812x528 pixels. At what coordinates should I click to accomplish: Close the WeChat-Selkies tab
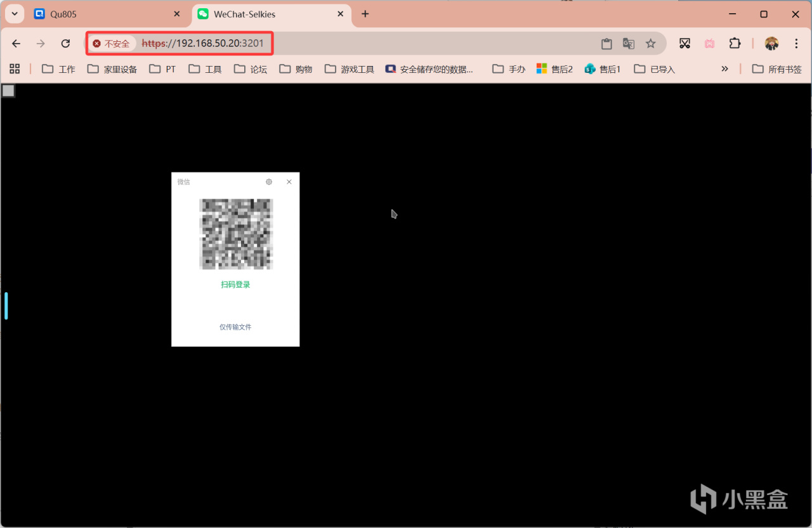coord(340,14)
